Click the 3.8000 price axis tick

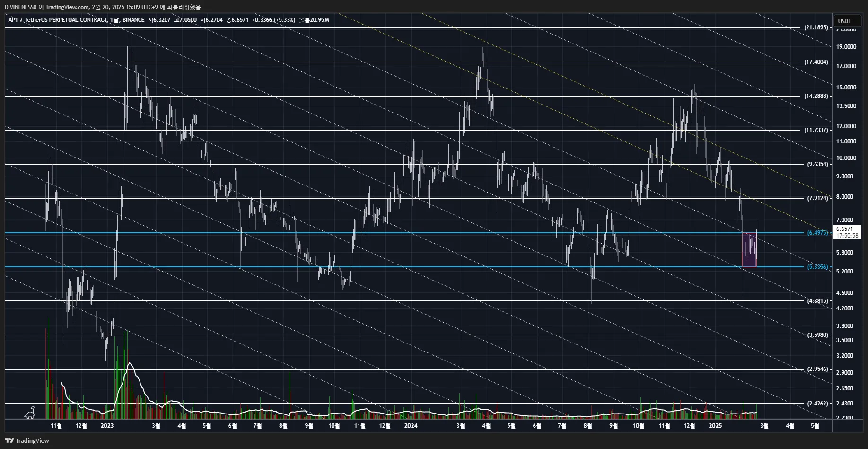(x=845, y=326)
